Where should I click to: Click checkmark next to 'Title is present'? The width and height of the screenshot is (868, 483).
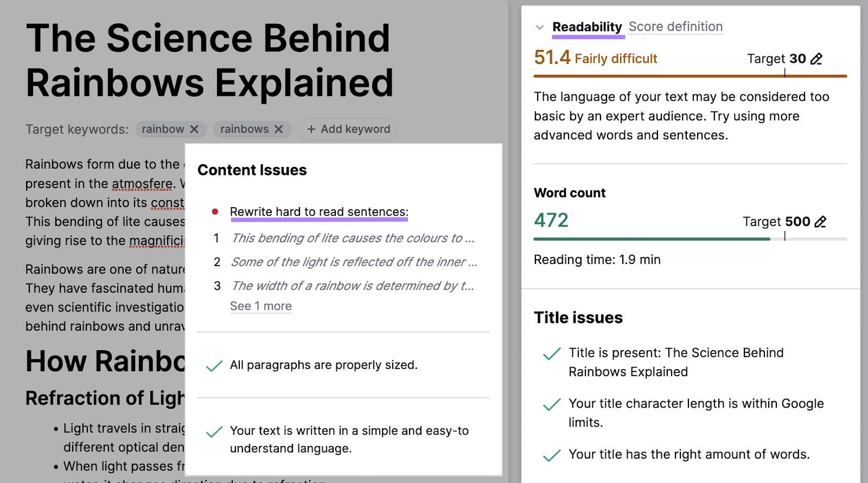click(552, 354)
